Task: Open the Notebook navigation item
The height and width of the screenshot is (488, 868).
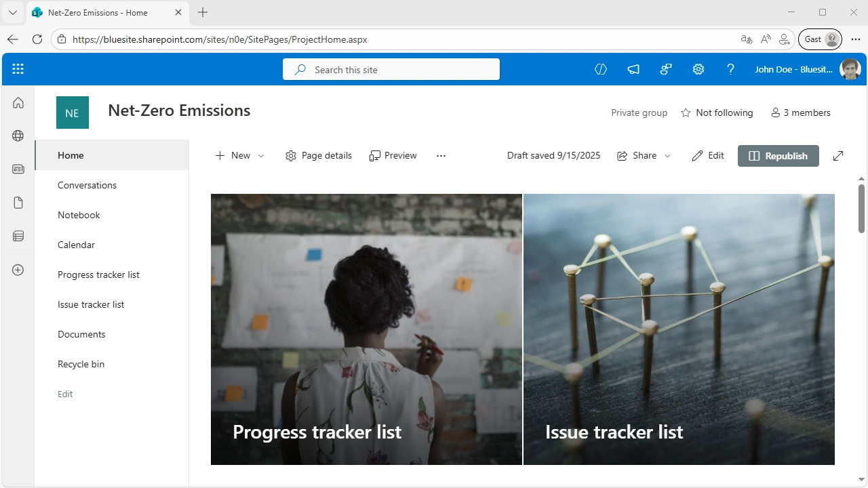Action: tap(79, 215)
